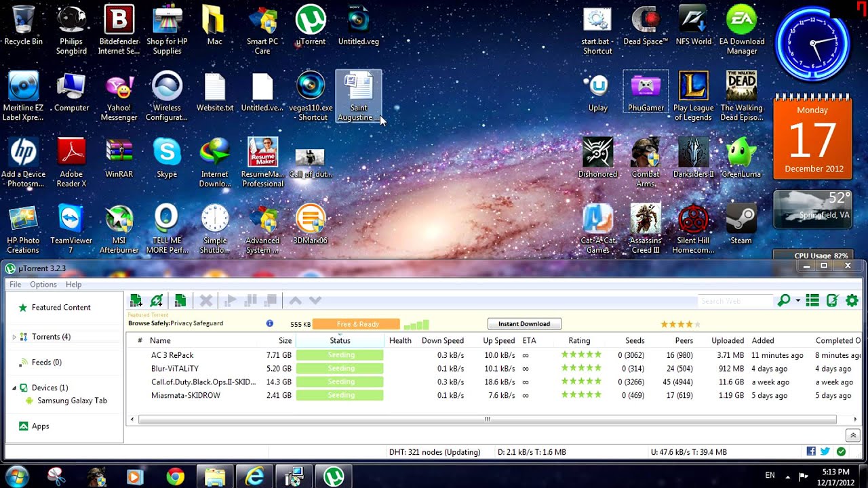
Task: Open uTorrent Preferences gear icon
Action: tap(852, 300)
